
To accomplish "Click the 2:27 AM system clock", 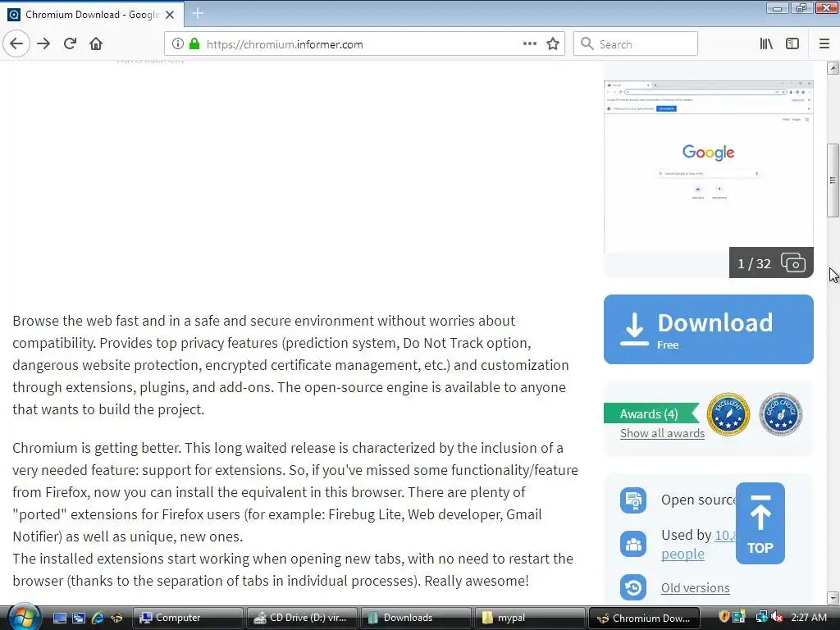I will pos(809,618).
